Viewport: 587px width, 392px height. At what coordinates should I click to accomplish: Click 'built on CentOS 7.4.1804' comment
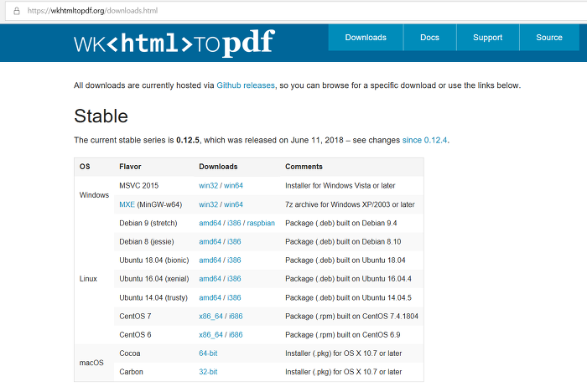click(x=351, y=317)
